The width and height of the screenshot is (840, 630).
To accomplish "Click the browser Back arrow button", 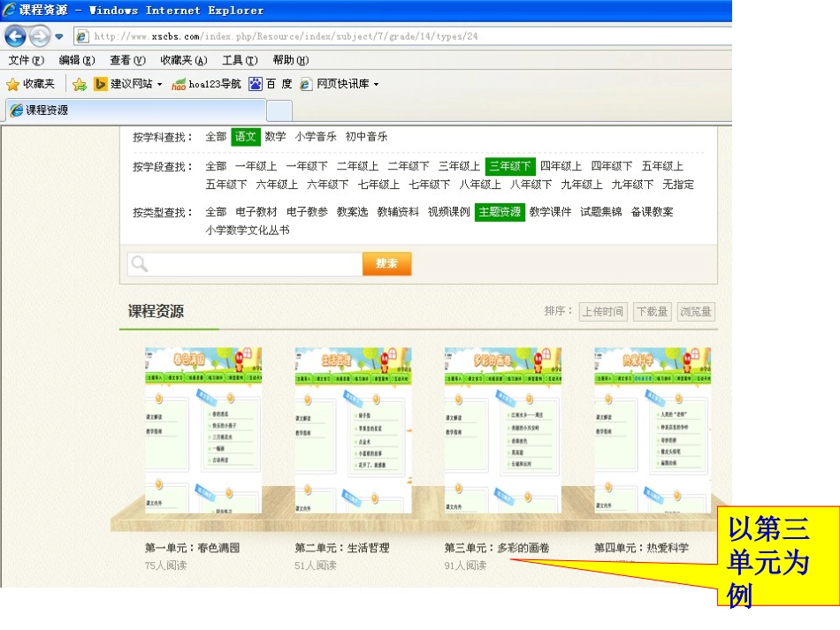I will point(15,36).
